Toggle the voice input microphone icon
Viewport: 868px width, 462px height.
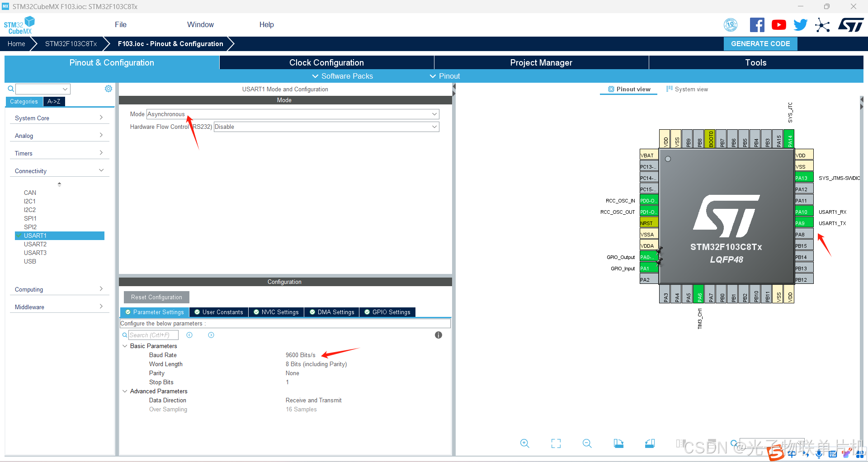[x=819, y=454]
